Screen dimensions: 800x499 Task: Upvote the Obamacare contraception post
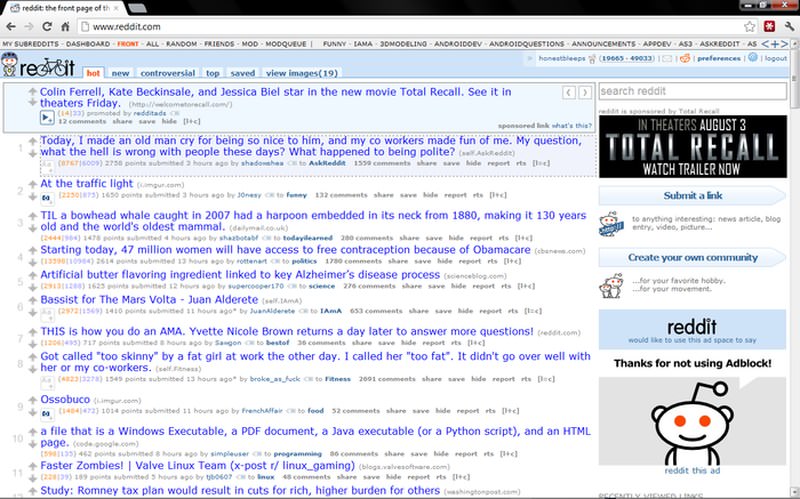(x=32, y=250)
